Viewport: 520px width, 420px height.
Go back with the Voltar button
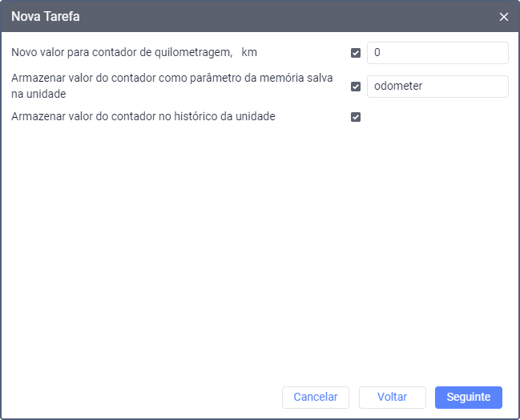point(393,397)
